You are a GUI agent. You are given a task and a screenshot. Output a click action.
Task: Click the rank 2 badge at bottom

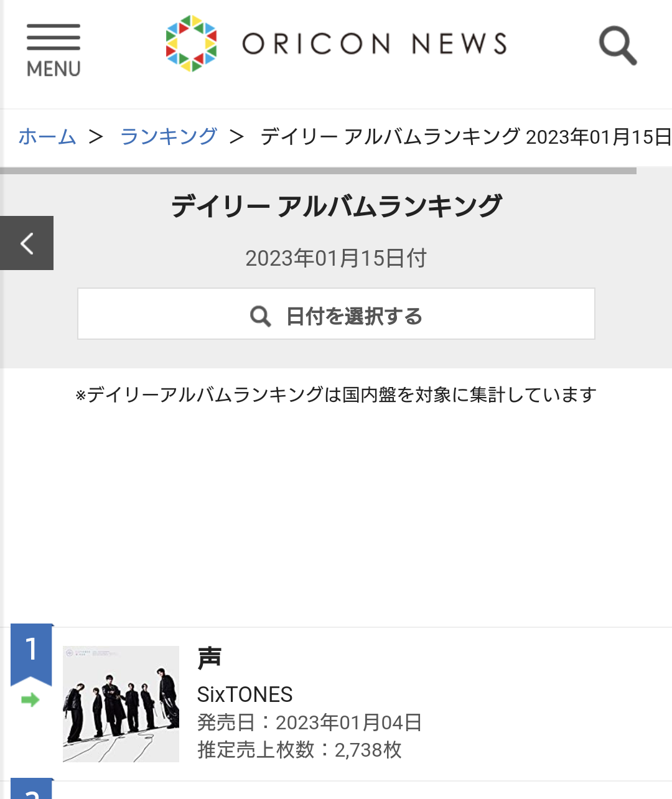(31, 789)
